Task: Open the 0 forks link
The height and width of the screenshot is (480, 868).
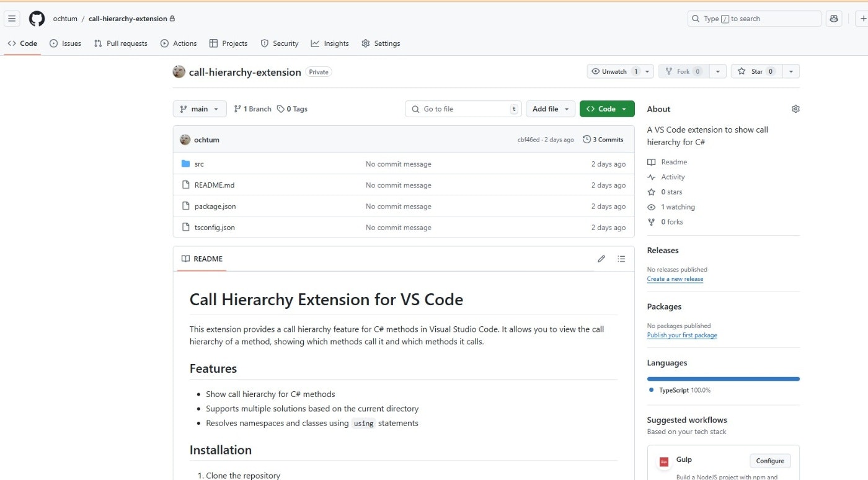Action: (665, 221)
